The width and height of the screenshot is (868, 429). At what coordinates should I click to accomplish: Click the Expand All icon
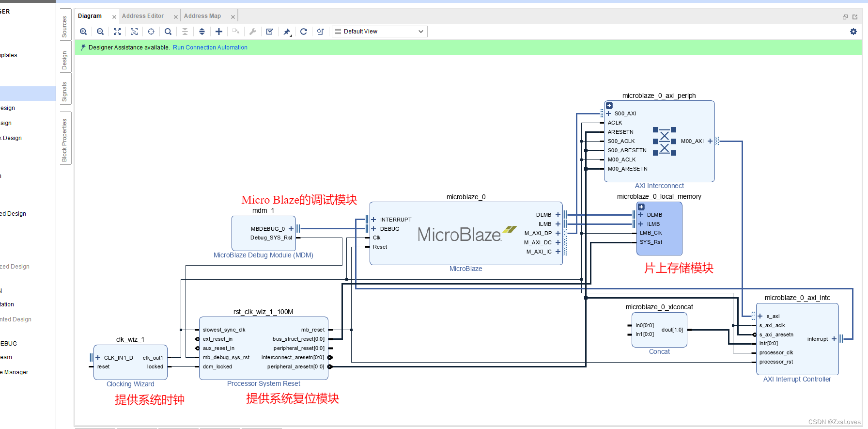pyautogui.click(x=202, y=32)
